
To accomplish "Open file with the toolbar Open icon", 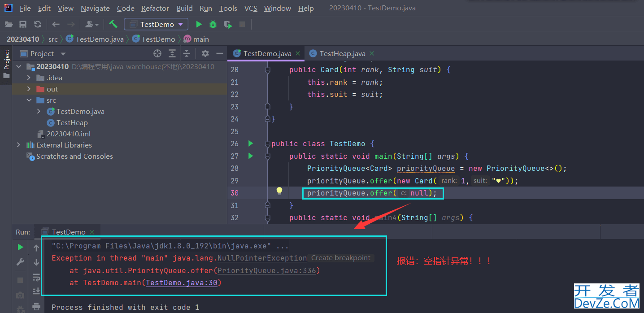I will (9, 24).
